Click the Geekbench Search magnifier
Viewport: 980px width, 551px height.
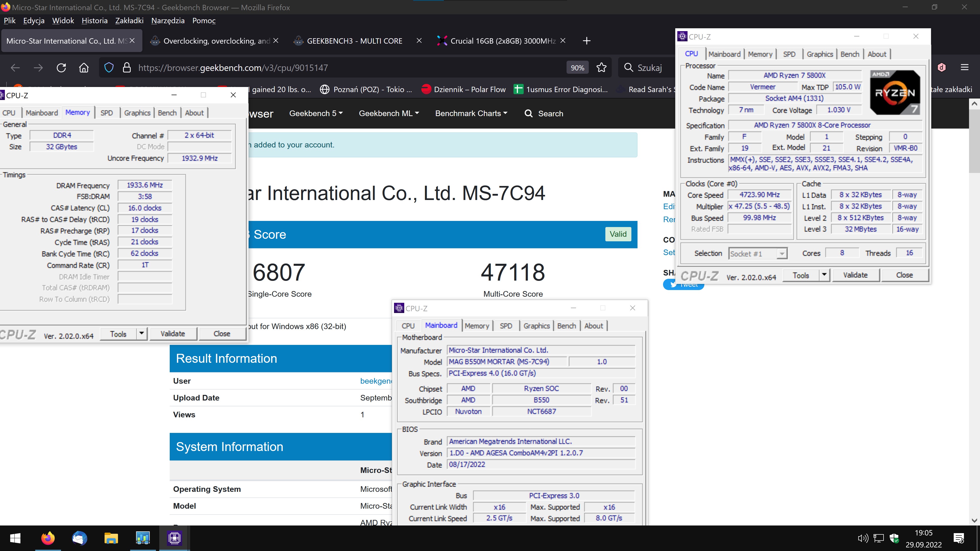[x=529, y=113]
